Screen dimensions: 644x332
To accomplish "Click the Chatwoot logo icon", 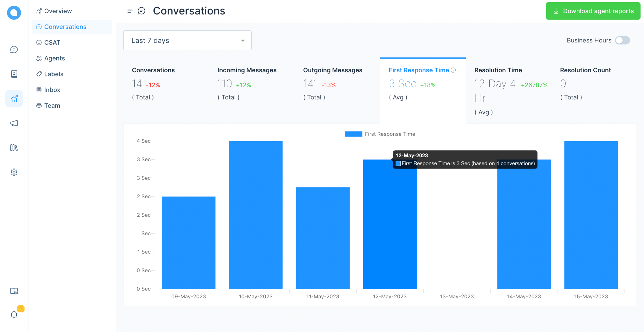I will [14, 13].
